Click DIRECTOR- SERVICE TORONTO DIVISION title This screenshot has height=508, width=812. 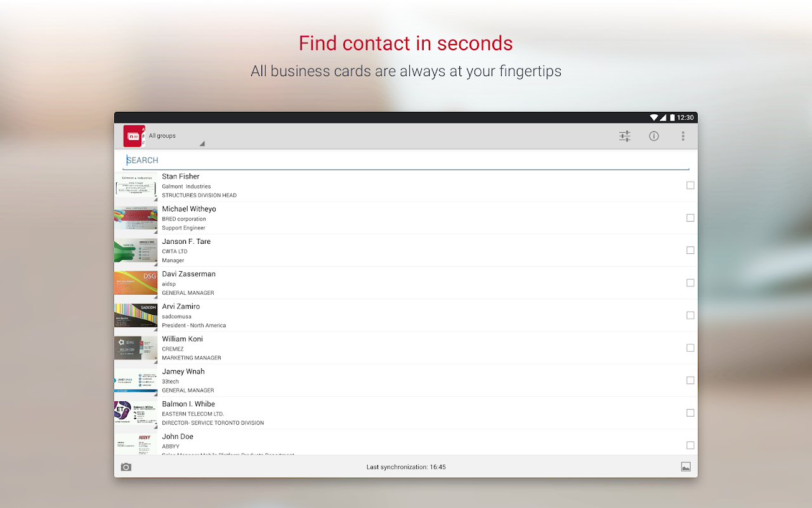(x=213, y=423)
